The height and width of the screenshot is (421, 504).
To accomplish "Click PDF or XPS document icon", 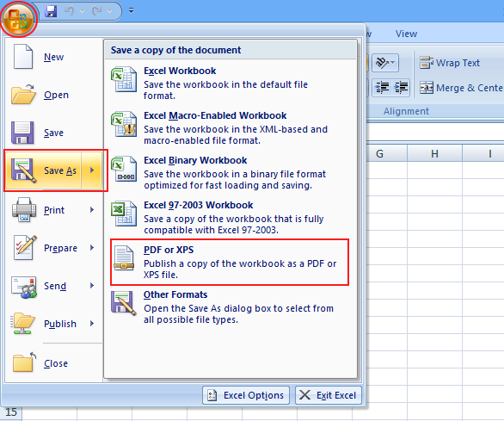I will click(x=124, y=258).
